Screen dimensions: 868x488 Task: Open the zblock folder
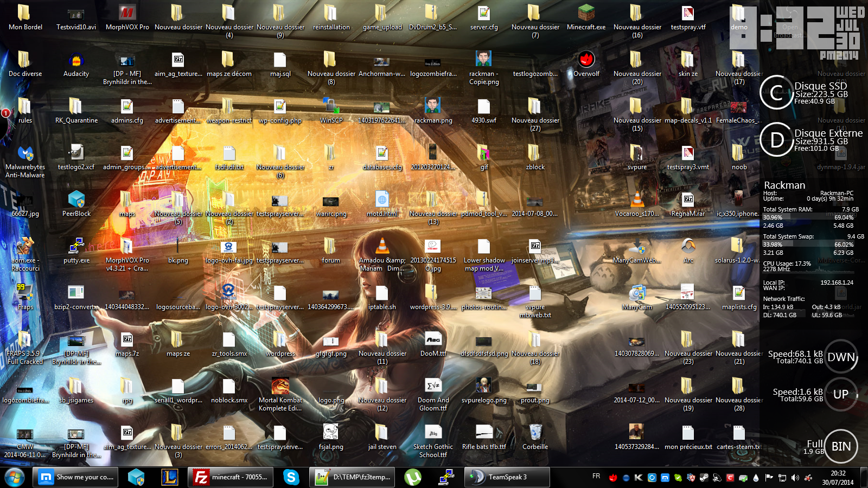pos(535,158)
